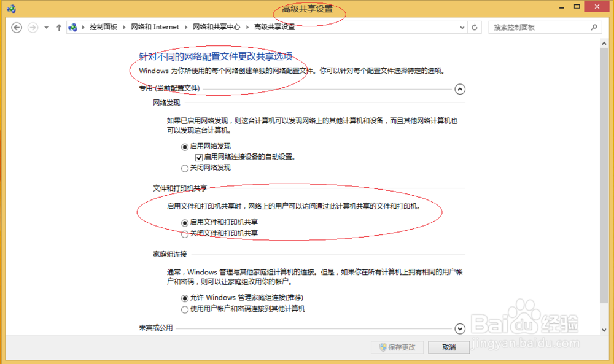614x364 pixels.
Task: Select 关闭网络发现 radio button
Action: pyautogui.click(x=184, y=168)
